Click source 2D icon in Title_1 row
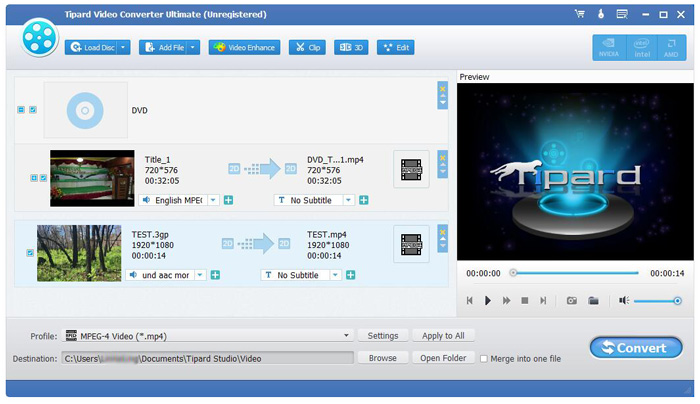Viewport: 700px width, 404px height. click(x=234, y=169)
